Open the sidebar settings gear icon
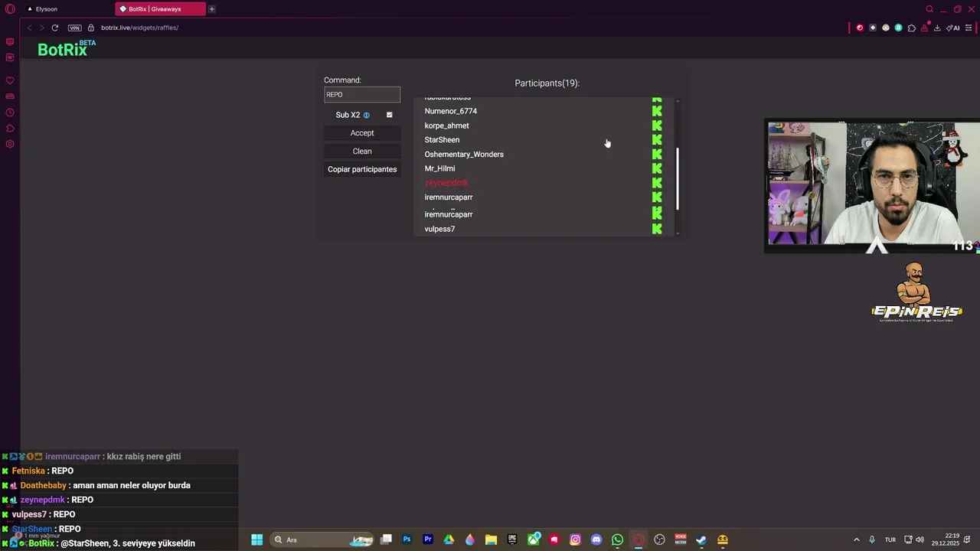This screenshot has width=980, height=551. tap(10, 144)
